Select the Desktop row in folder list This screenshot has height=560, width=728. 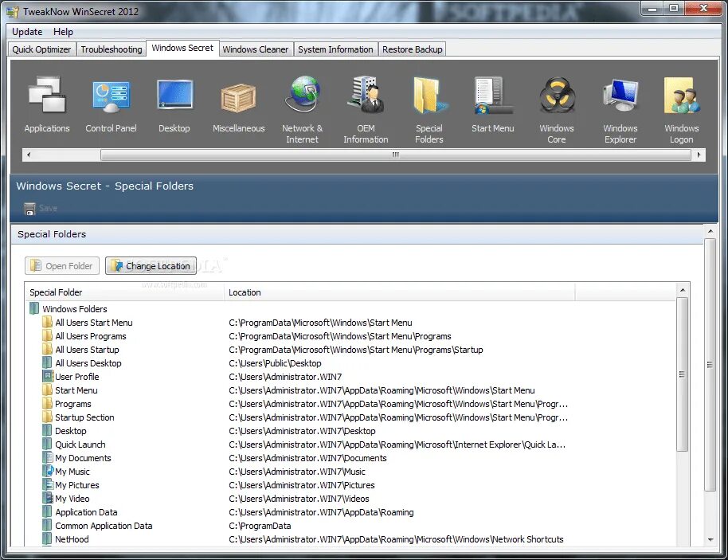coord(350,430)
